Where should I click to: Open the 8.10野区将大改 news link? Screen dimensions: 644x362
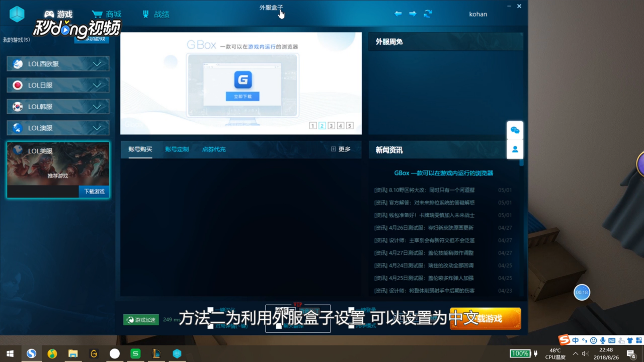pyautogui.click(x=424, y=190)
